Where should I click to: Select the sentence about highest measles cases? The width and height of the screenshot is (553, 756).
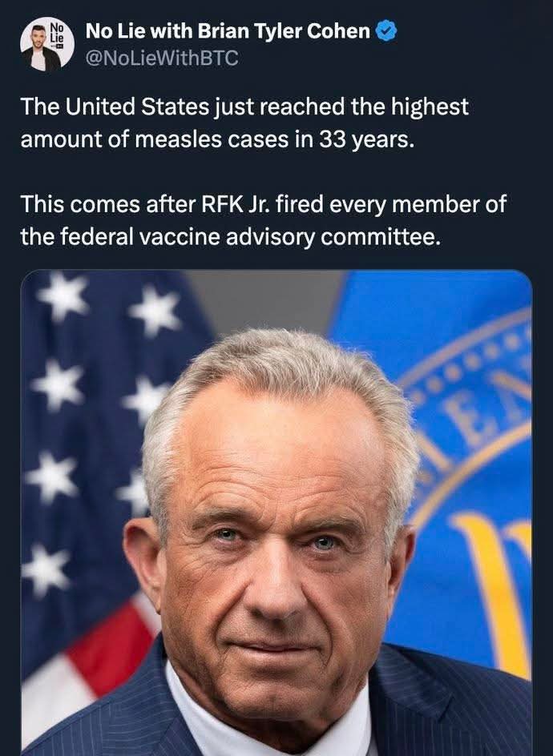tap(244, 123)
